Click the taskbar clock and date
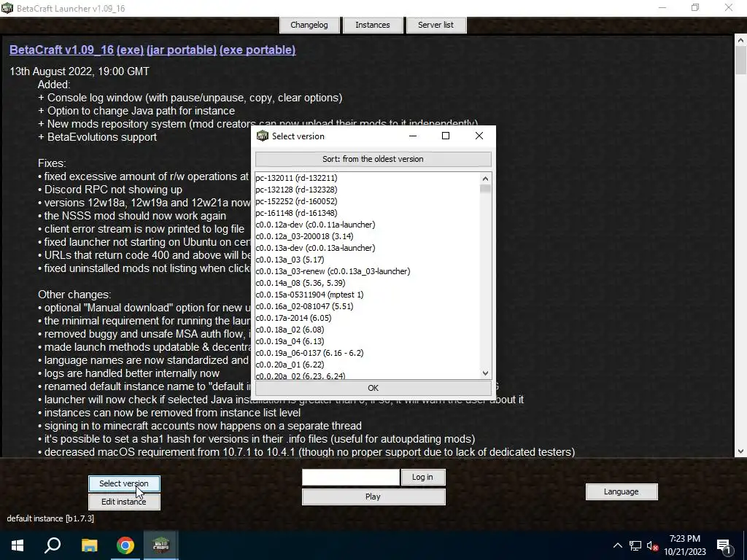The width and height of the screenshot is (747, 560). click(x=684, y=545)
